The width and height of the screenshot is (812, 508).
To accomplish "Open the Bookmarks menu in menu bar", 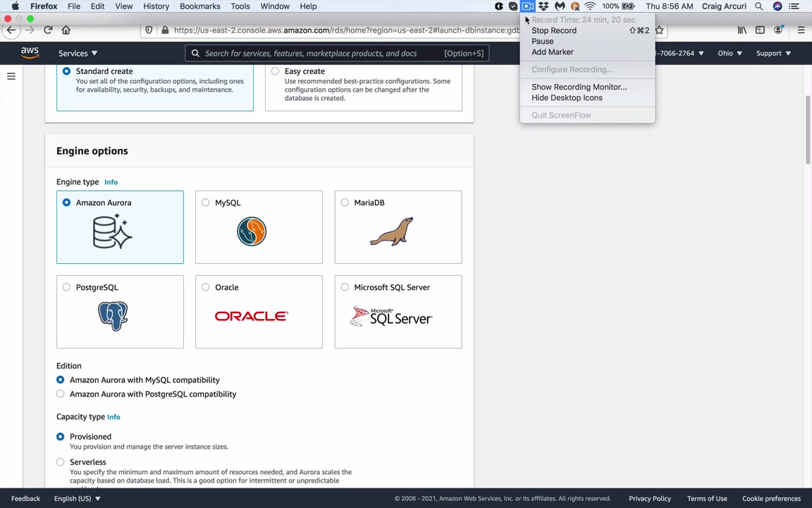I will point(200,6).
